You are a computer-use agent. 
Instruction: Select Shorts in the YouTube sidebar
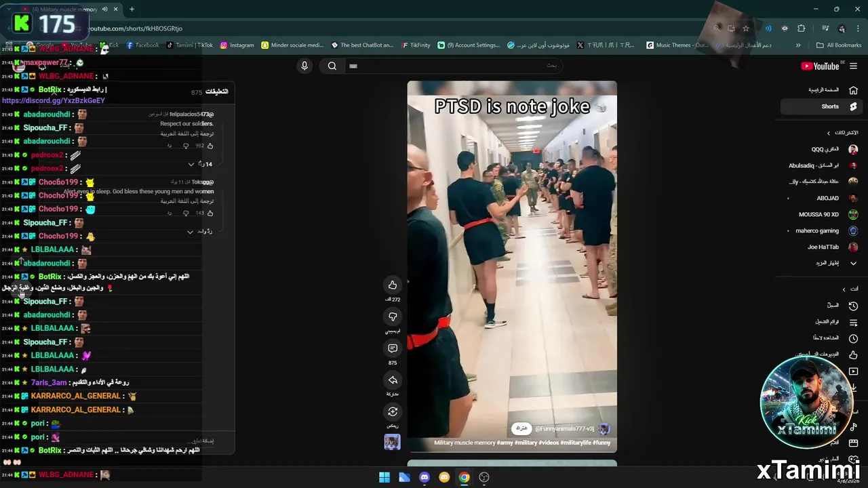(820, 106)
